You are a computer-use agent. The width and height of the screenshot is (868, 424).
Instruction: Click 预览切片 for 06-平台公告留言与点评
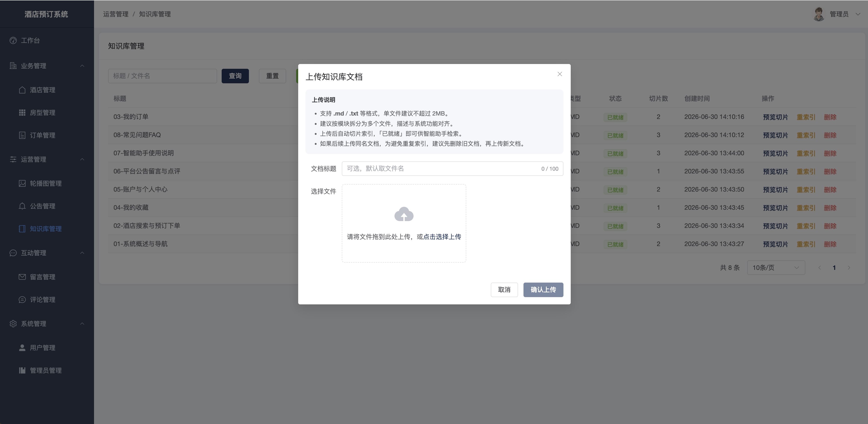click(775, 171)
